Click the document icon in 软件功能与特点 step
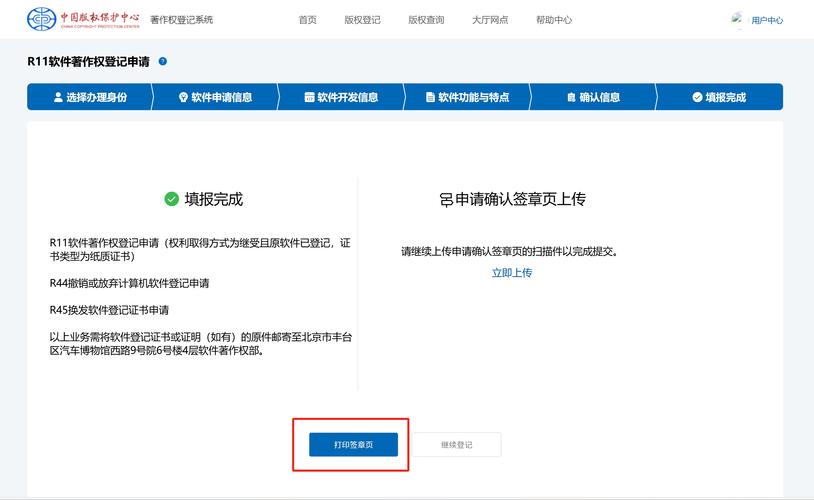This screenshot has width=814, height=500. point(430,97)
